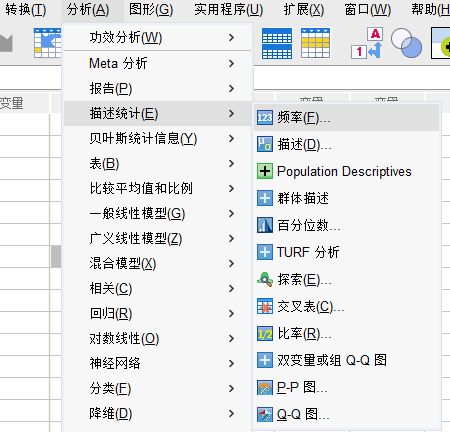Expand the 相关(C) correlate submenu
This screenshot has width=450, height=432.
click(157, 289)
